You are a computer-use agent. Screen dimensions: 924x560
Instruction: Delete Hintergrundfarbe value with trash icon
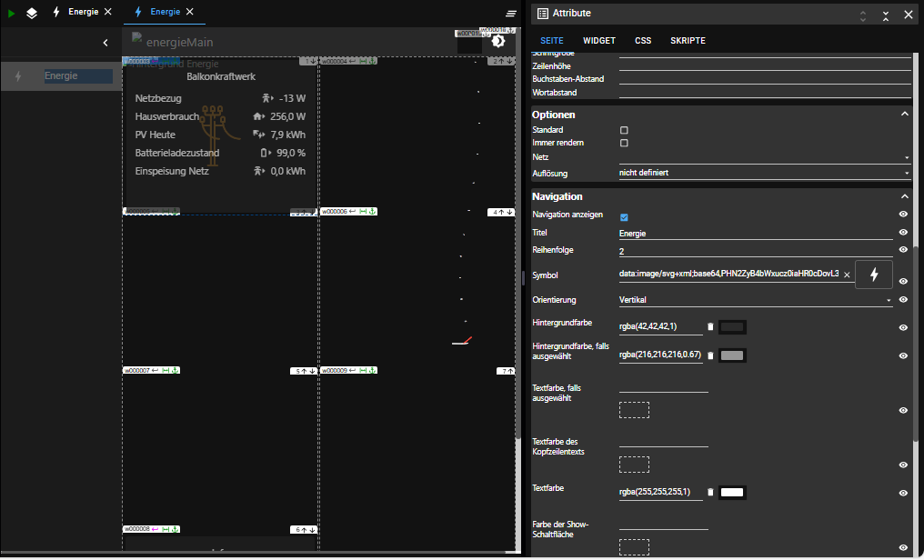710,327
